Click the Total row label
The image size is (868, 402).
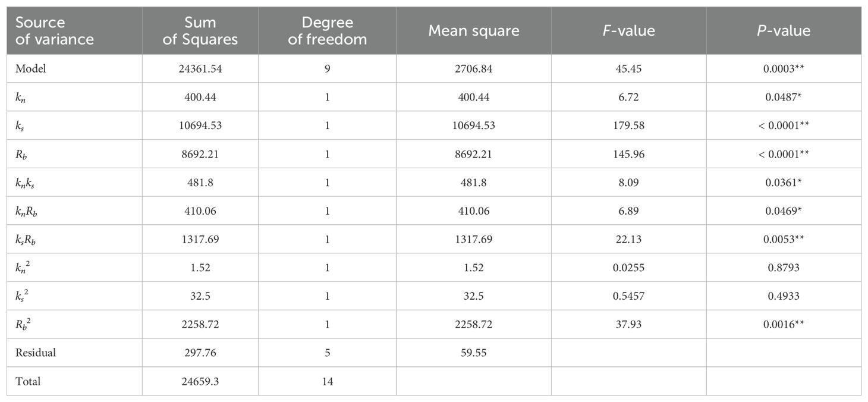tap(28, 381)
